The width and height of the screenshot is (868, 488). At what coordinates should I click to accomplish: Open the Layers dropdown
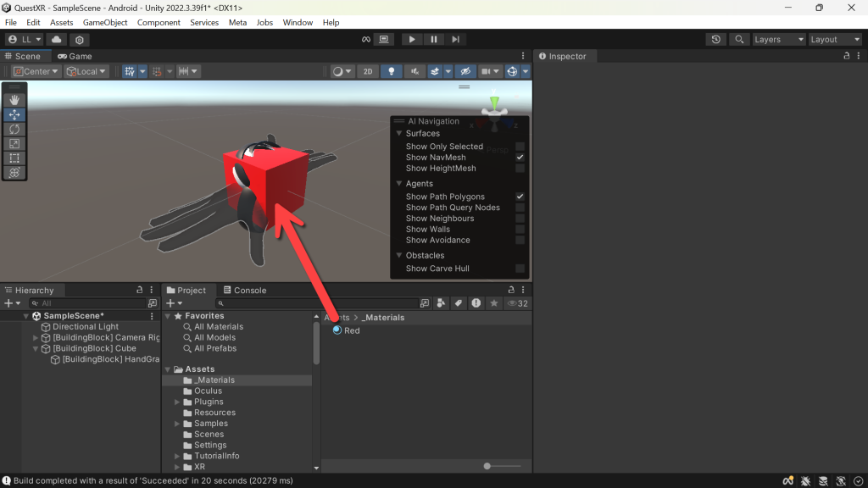[778, 39]
